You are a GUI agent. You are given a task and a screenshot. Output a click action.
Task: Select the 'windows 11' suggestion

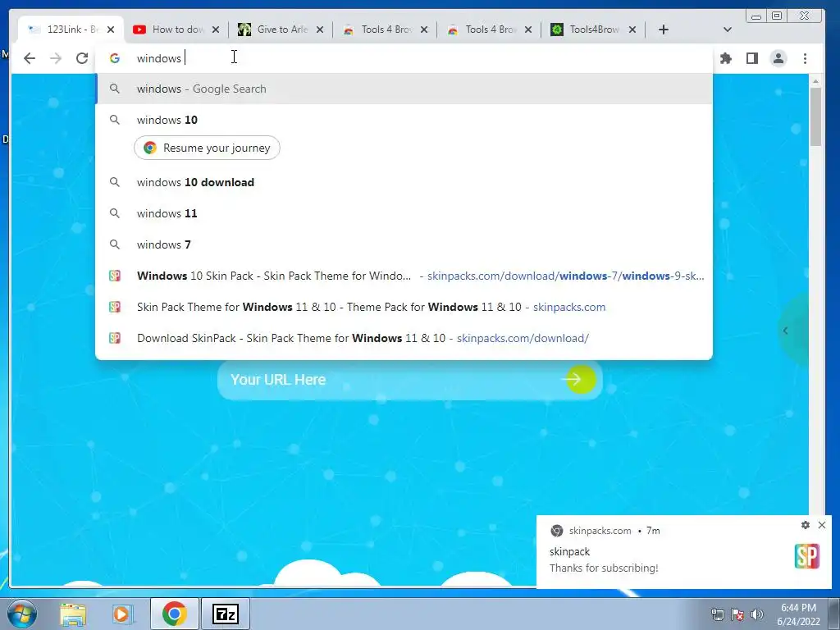pyautogui.click(x=404, y=213)
